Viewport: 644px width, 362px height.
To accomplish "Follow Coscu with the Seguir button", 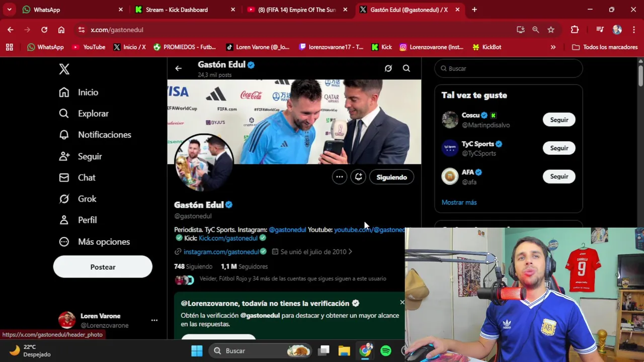I will pos(559,120).
